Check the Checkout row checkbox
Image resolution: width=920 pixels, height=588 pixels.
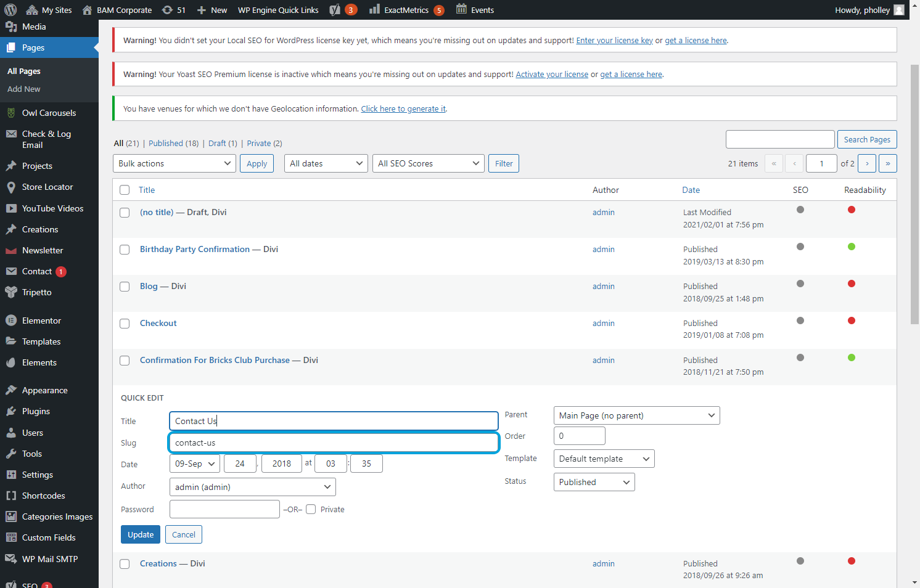pos(125,324)
